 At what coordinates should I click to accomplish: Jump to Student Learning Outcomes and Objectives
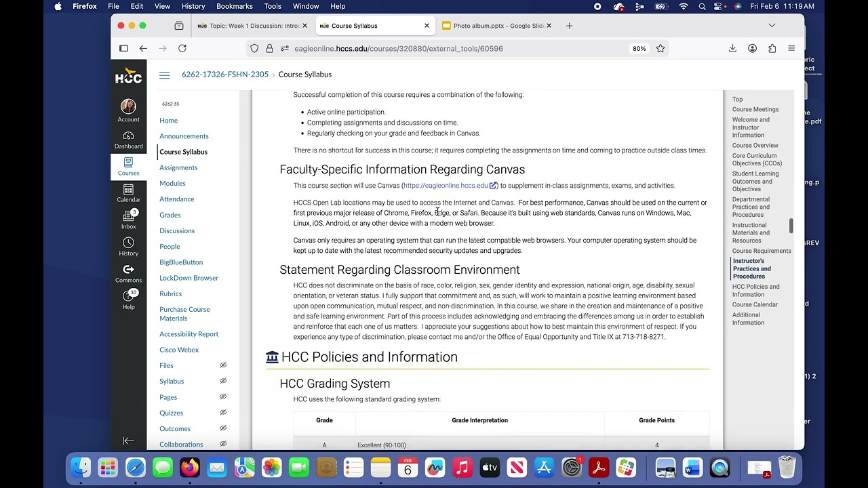755,182
